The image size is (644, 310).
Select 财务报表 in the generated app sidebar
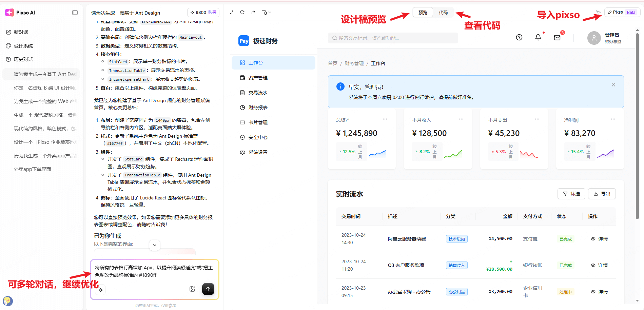point(258,107)
